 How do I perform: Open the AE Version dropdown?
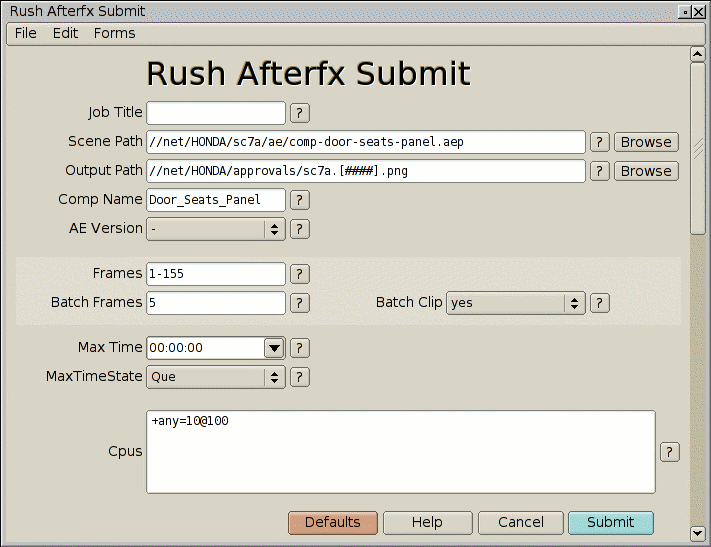216,229
